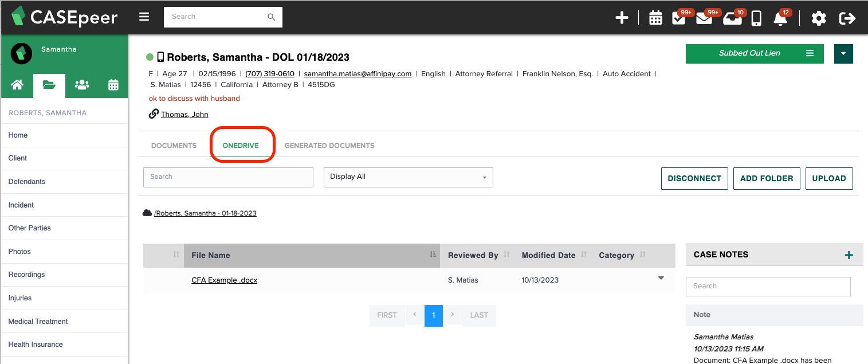
Task: Sort using the first unlabeled column header
Action: click(x=163, y=255)
